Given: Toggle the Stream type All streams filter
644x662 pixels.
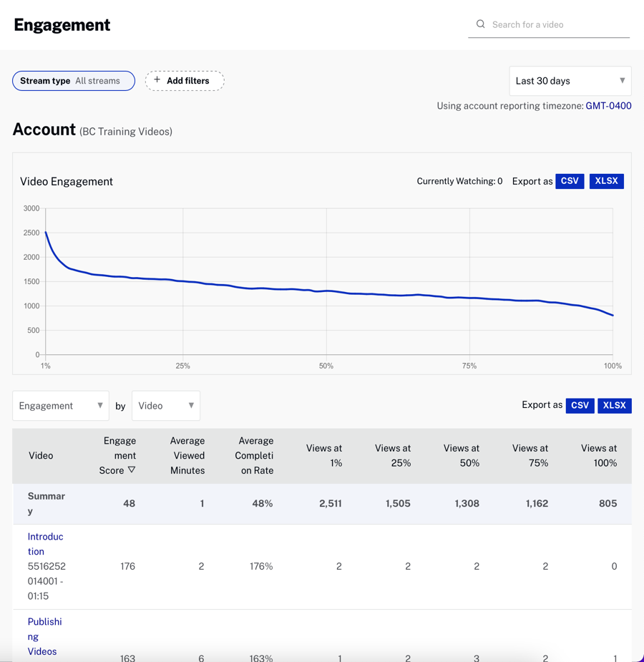Looking at the screenshot, I should click(73, 80).
